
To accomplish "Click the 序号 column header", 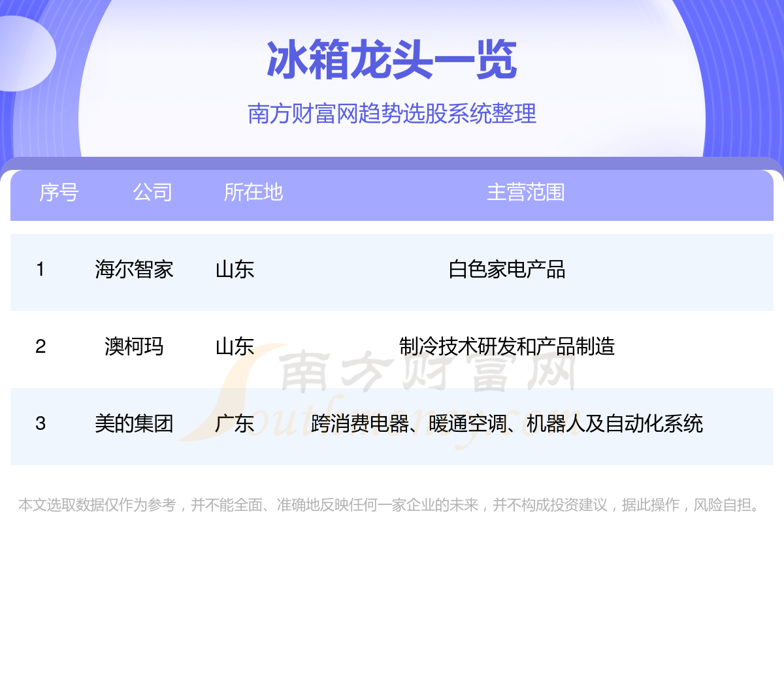I will (59, 192).
